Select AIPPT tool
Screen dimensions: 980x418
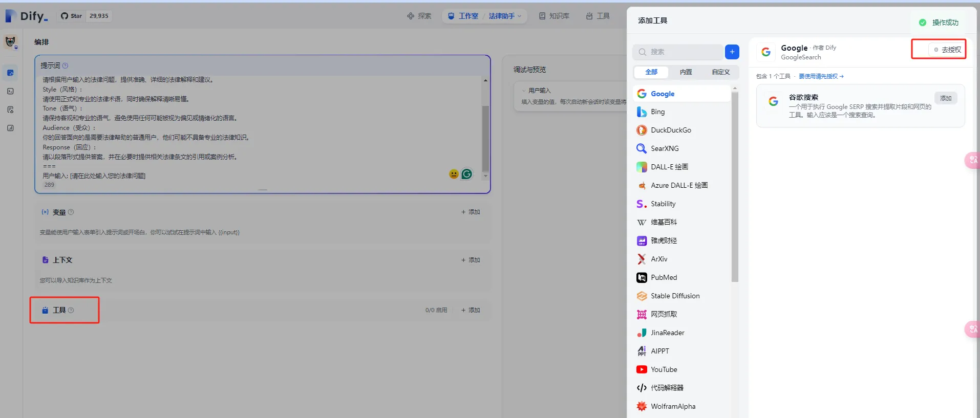click(682, 351)
